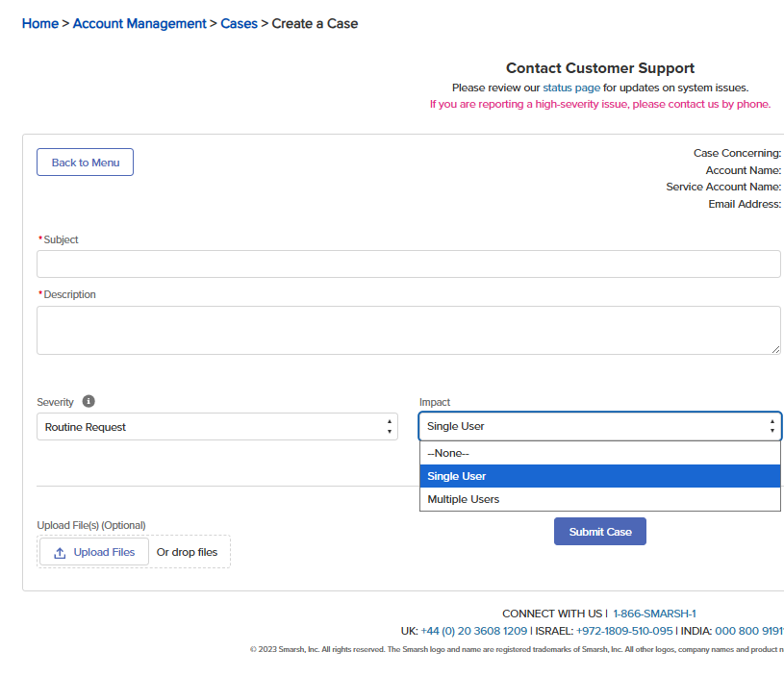Viewport: 784px width, 677px height.
Task: Click the Description field resize handle
Action: pyautogui.click(x=775, y=349)
